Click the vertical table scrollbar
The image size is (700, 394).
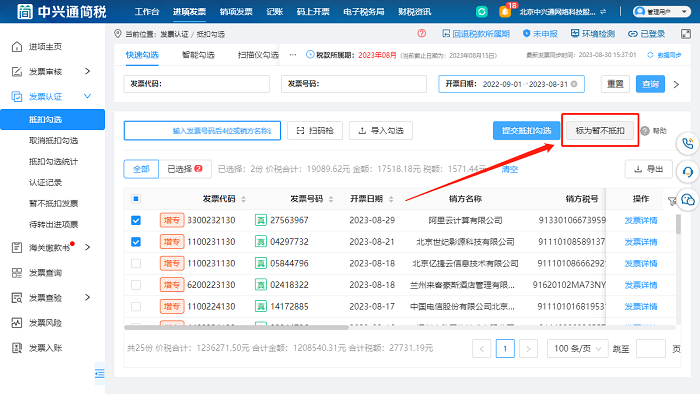678,224
